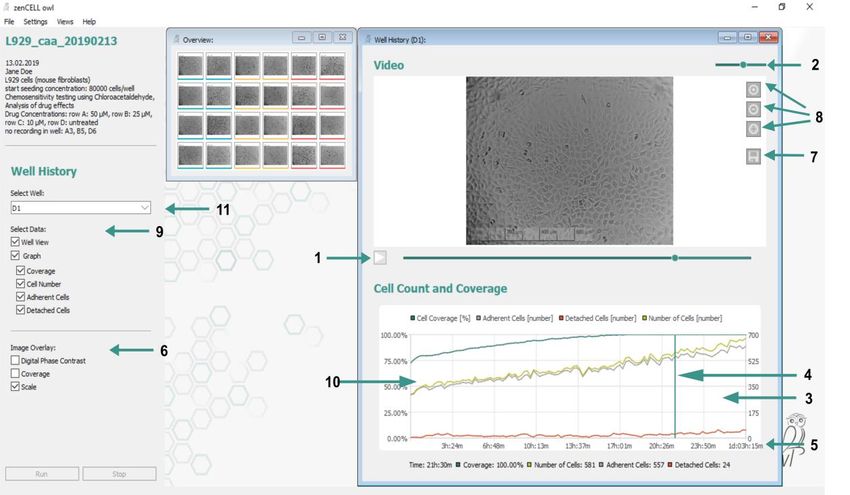
Task: Click the 'Detached Cells: 24' readout
Action: coord(699,465)
